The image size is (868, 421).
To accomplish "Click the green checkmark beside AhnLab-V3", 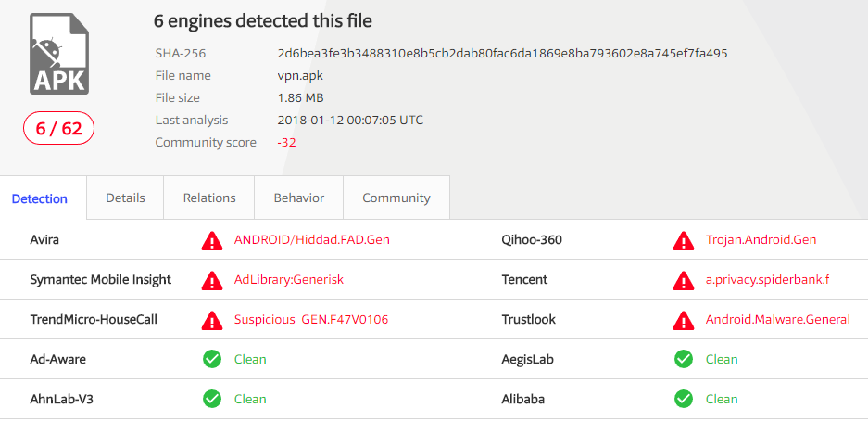I will point(211,399).
